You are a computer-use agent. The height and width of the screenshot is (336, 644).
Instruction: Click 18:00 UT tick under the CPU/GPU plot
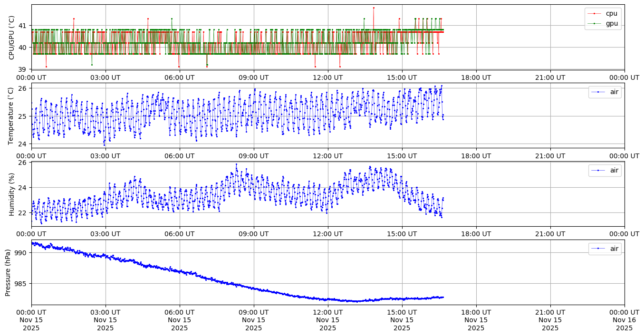point(476,77)
